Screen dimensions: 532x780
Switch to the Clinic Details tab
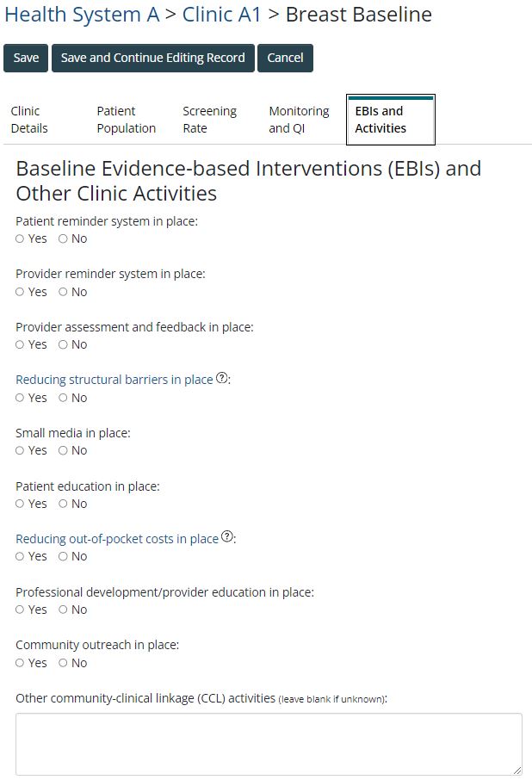[x=29, y=120]
